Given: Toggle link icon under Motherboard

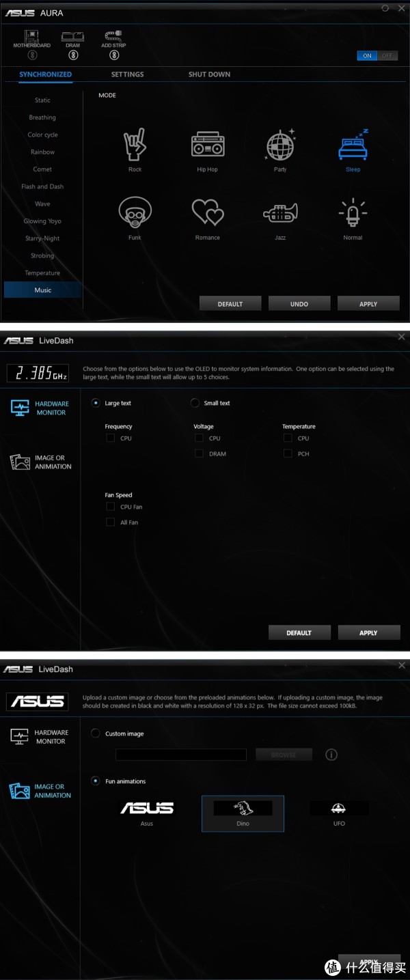Looking at the screenshot, I should 32,55.
